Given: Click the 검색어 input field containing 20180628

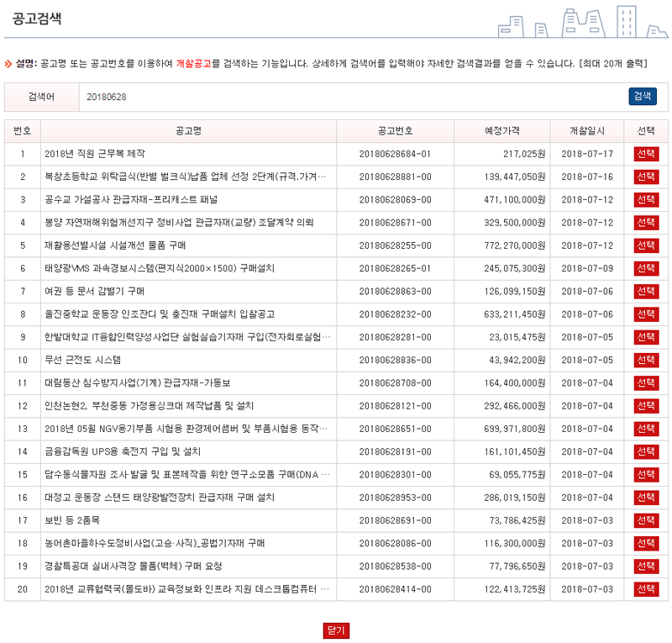Looking at the screenshot, I should coord(353,97).
